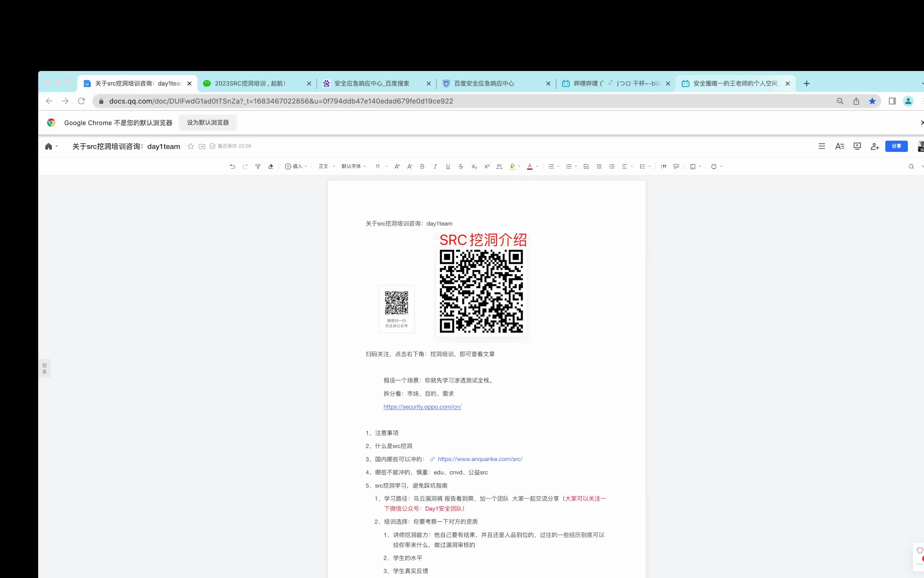Open the 插入 insert menu
This screenshot has width=924, height=578.
pos(296,166)
